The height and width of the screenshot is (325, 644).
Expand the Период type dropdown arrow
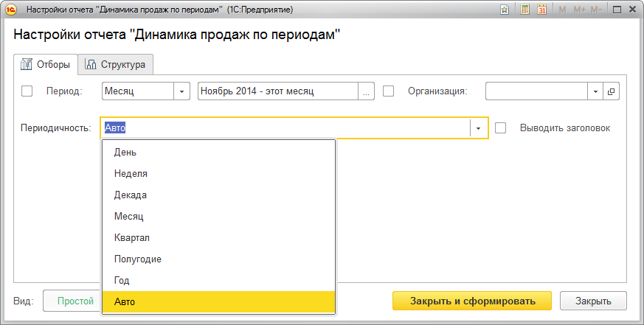181,91
